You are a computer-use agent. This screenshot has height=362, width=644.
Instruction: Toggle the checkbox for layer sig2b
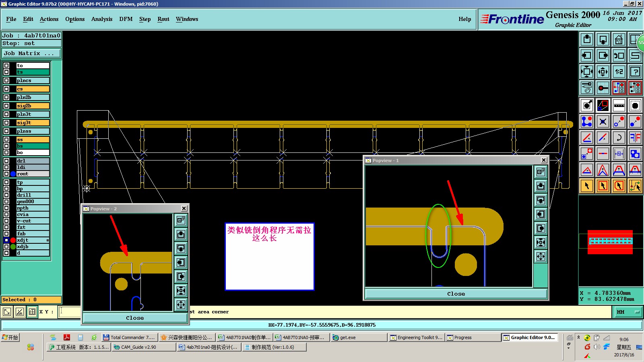click(x=6, y=106)
